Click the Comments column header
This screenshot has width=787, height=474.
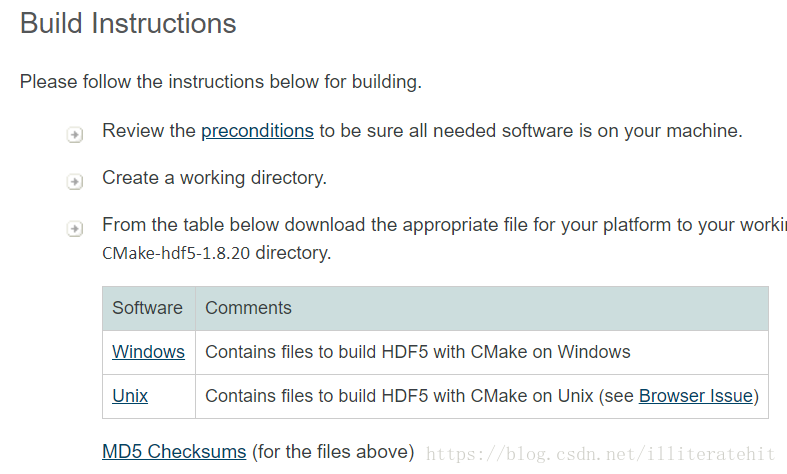pyautogui.click(x=482, y=308)
